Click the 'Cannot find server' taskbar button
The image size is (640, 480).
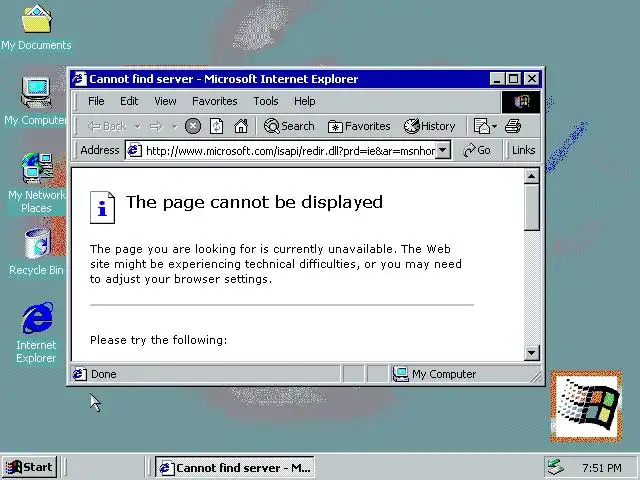(235, 468)
